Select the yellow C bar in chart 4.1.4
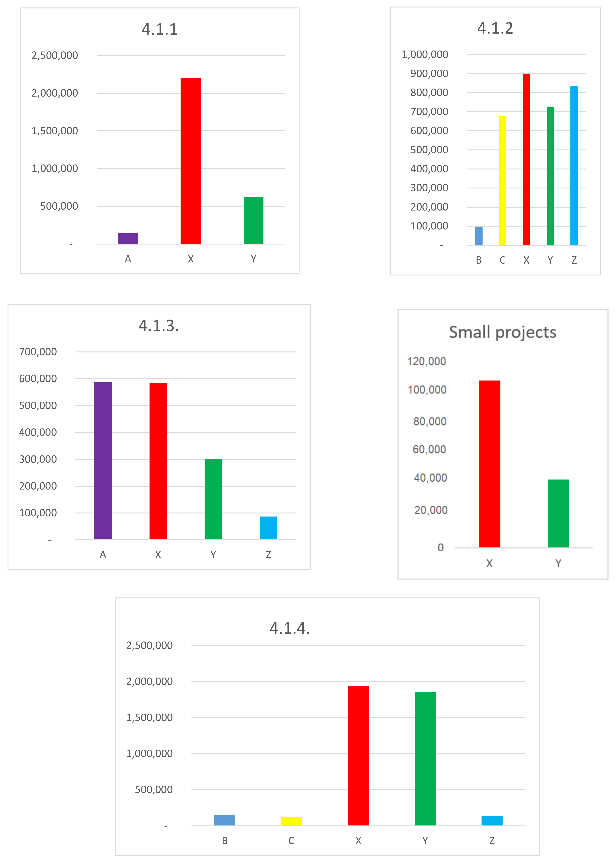This screenshot has height=862, width=616. coord(291,821)
